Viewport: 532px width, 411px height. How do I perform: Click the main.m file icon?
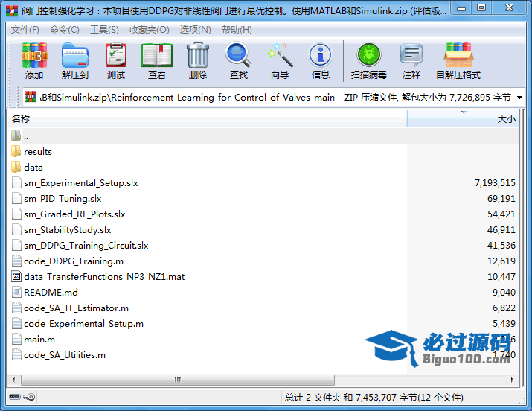coord(16,339)
